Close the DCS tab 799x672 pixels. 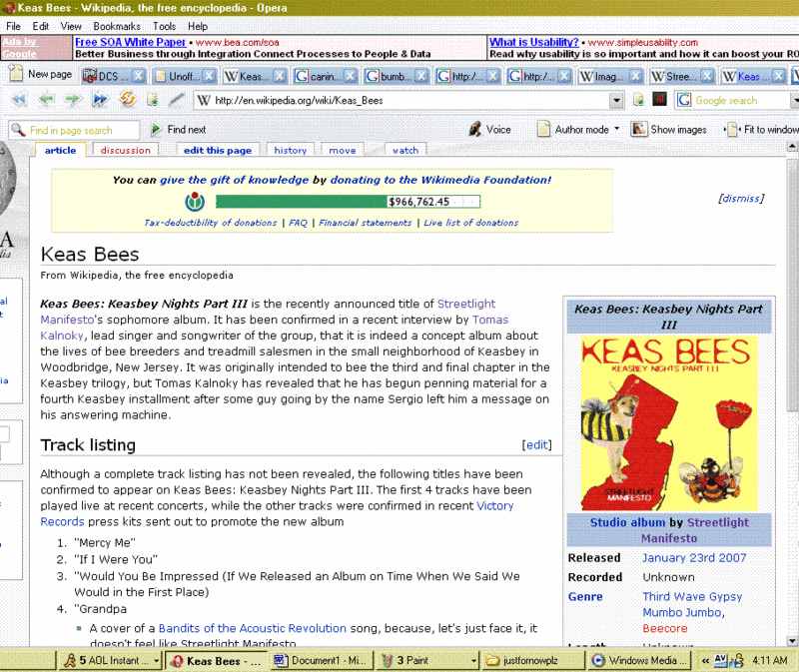[138, 77]
